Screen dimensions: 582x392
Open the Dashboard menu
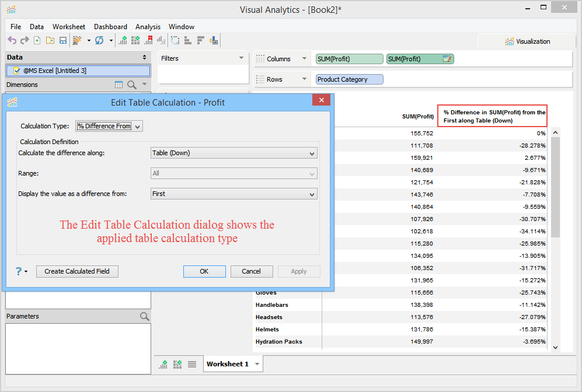pos(110,27)
